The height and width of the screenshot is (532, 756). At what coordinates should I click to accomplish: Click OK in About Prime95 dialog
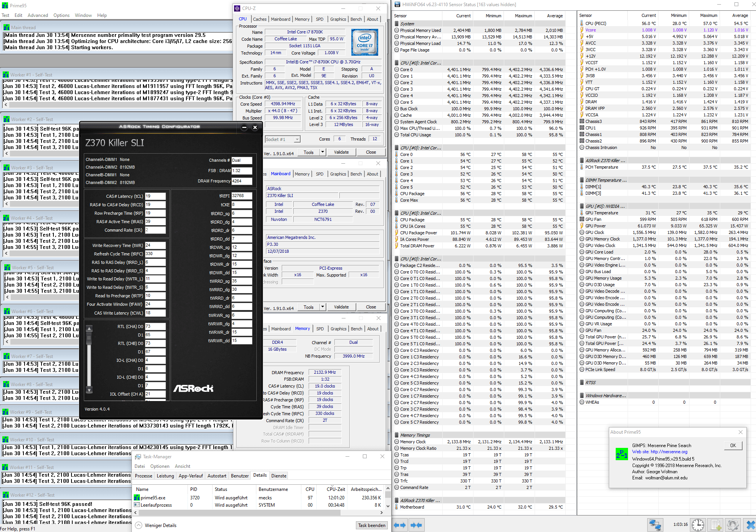click(733, 446)
